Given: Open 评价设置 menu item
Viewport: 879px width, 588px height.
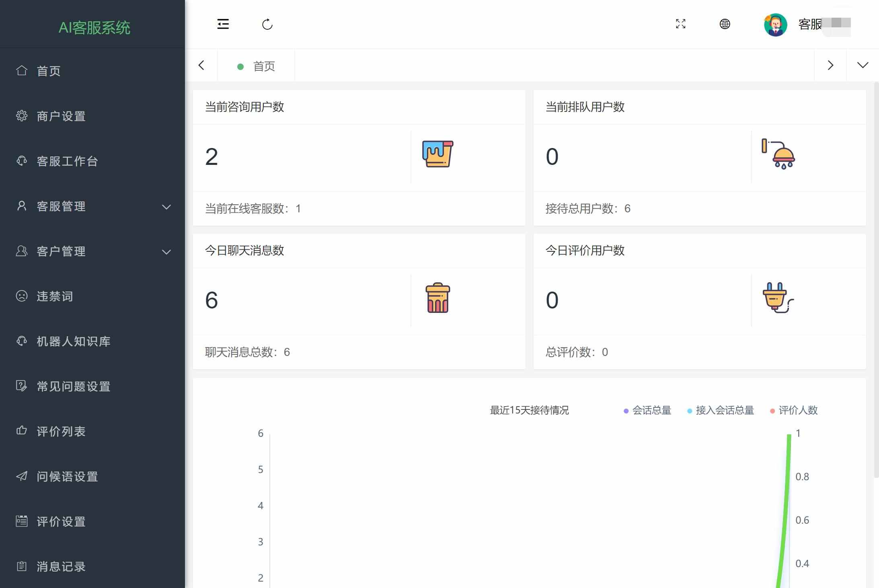Looking at the screenshot, I should click(x=92, y=521).
